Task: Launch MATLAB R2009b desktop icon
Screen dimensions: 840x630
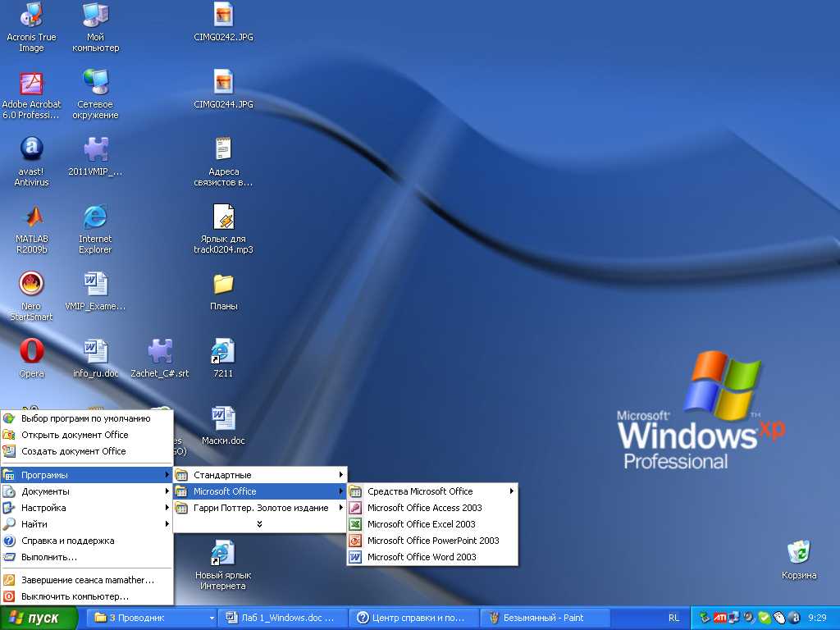Action: point(31,229)
